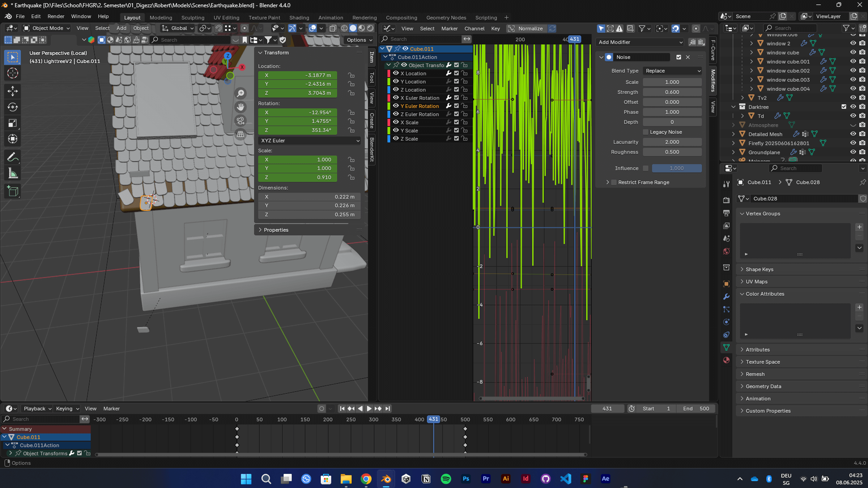
Task: Open the Keying menu in timeline
Action: tap(67, 408)
